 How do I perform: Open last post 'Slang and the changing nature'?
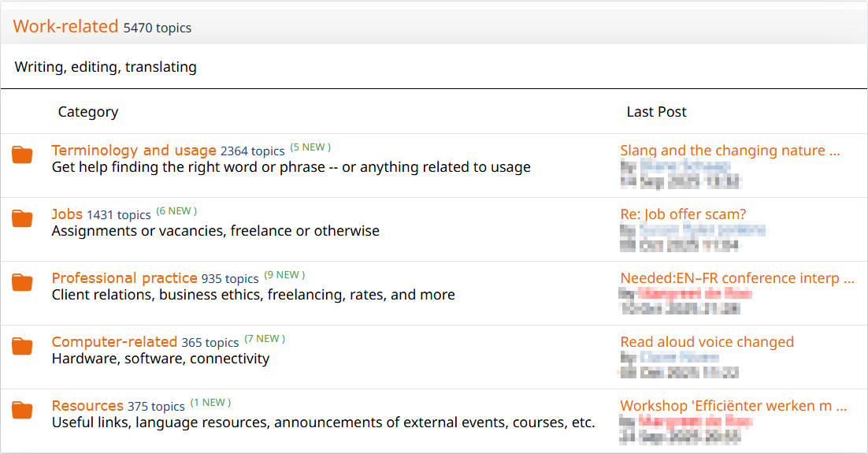click(x=729, y=151)
